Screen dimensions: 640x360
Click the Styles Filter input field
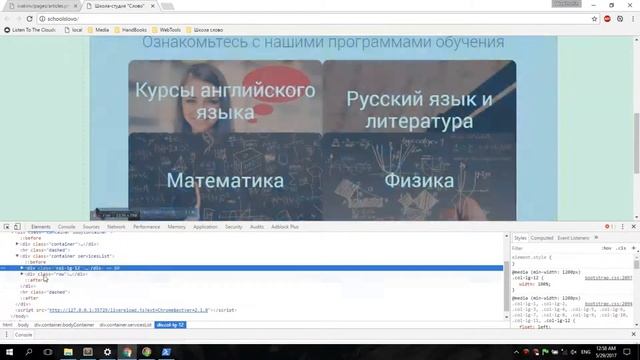(555, 248)
